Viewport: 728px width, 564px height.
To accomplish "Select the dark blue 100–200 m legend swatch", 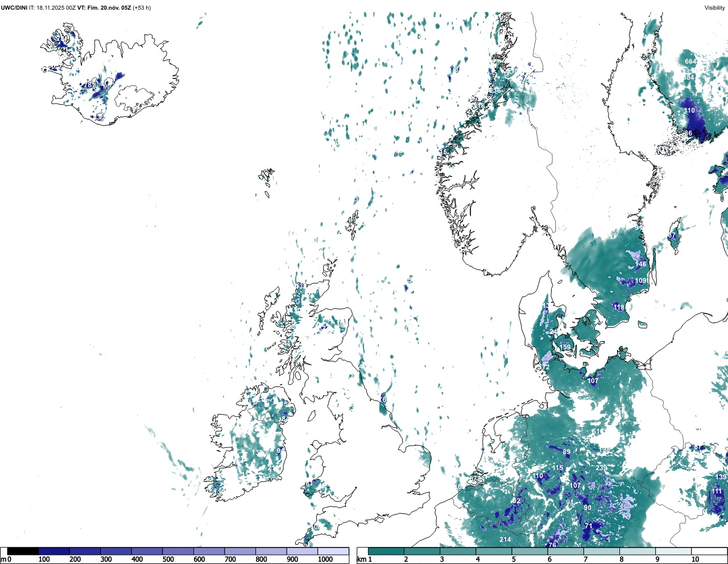I will coord(54,551).
